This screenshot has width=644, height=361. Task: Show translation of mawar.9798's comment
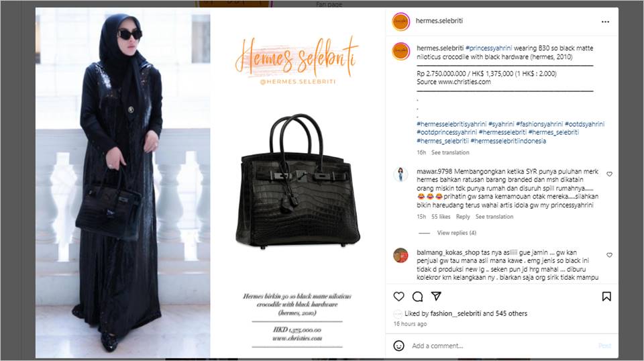[494, 217]
